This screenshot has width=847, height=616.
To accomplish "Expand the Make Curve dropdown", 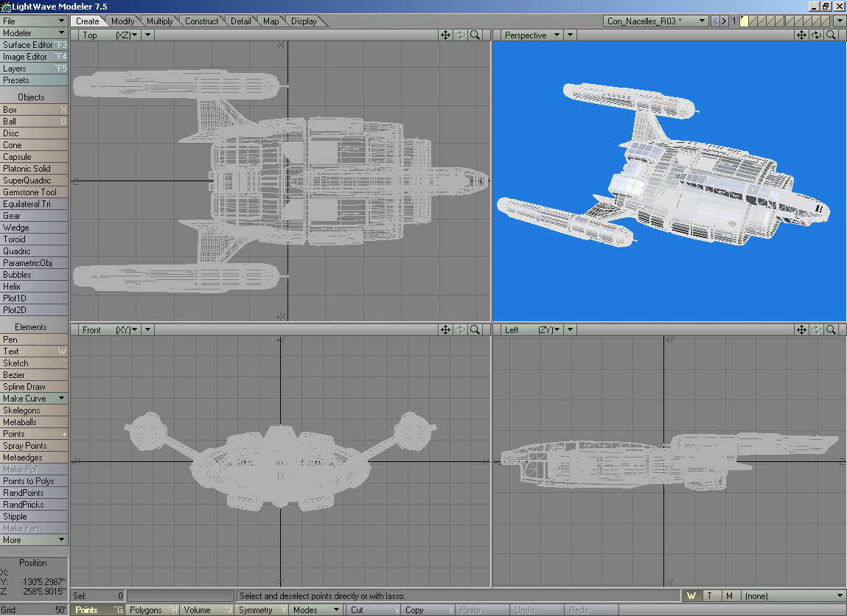I will 34,399.
